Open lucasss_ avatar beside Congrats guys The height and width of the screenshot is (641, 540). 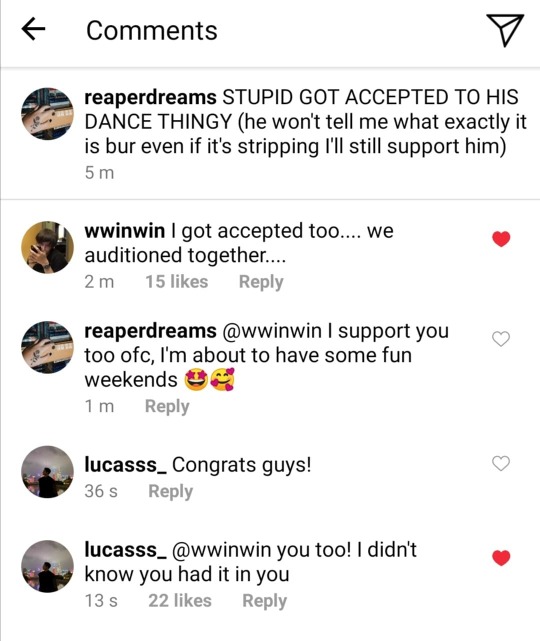click(47, 472)
